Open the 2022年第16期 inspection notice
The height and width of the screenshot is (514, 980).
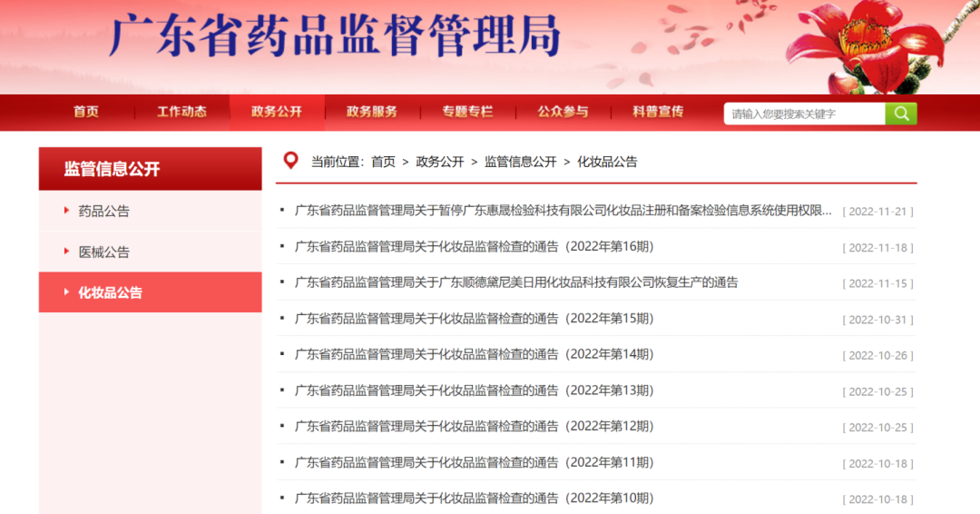(x=474, y=246)
